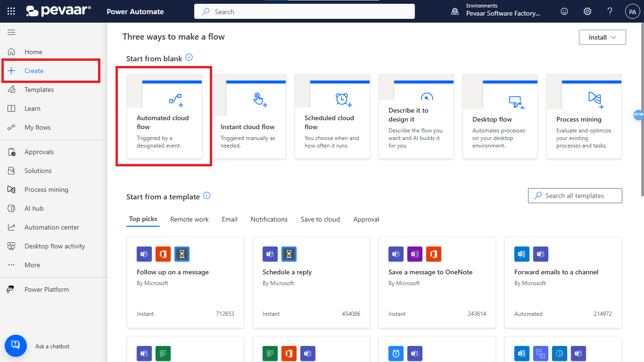Screen dimensions: 644x362
Task: Click the Power Automate title
Action: pyautogui.click(x=135, y=12)
